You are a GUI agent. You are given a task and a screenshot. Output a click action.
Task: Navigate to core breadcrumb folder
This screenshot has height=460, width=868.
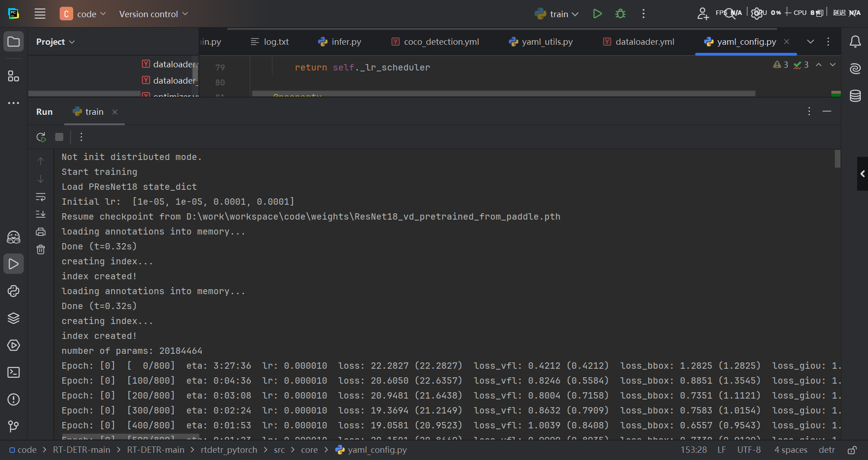(x=309, y=450)
